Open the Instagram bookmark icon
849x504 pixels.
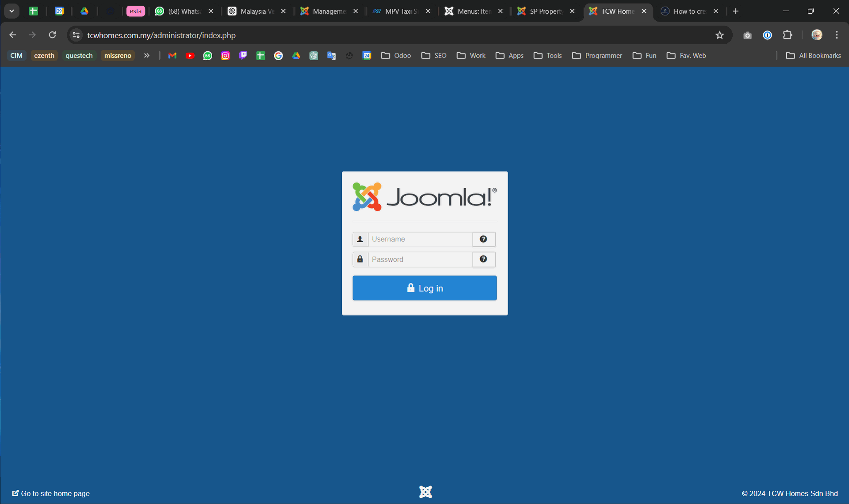pyautogui.click(x=226, y=55)
